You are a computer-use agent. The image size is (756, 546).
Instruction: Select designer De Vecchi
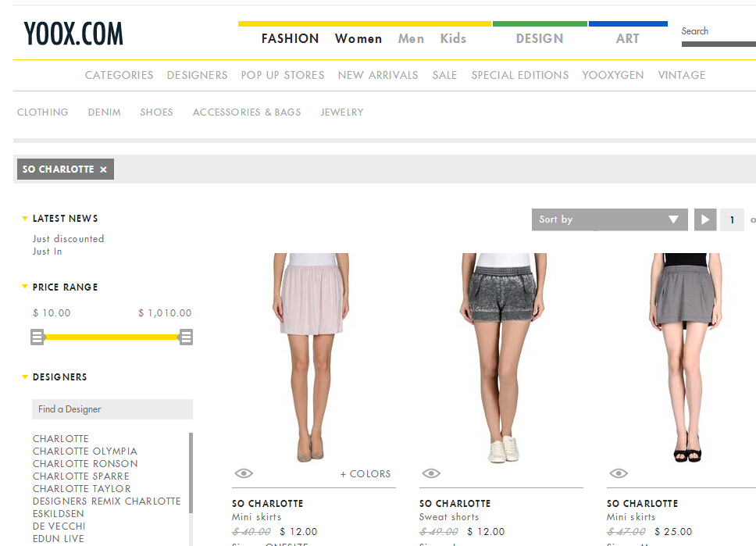pyautogui.click(x=59, y=526)
